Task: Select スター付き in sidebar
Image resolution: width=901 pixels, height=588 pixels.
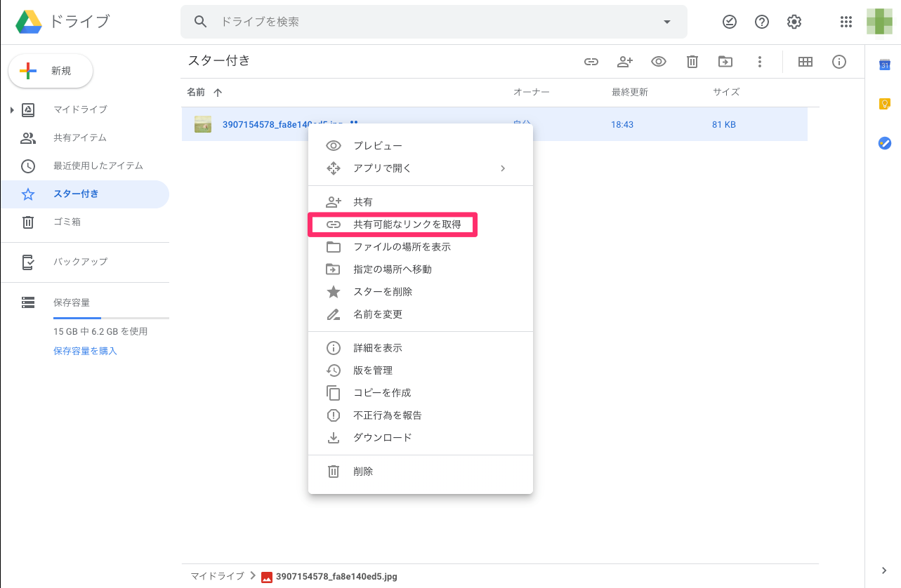Action: pos(84,194)
